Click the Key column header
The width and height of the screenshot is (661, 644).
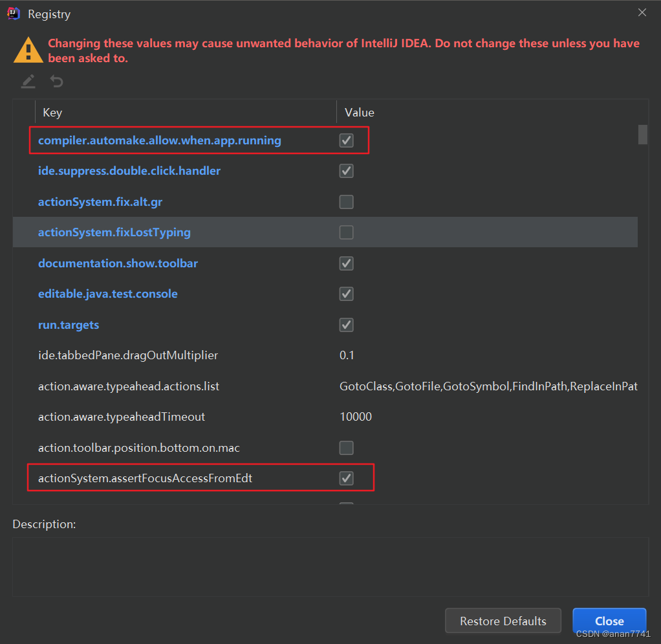click(x=52, y=113)
